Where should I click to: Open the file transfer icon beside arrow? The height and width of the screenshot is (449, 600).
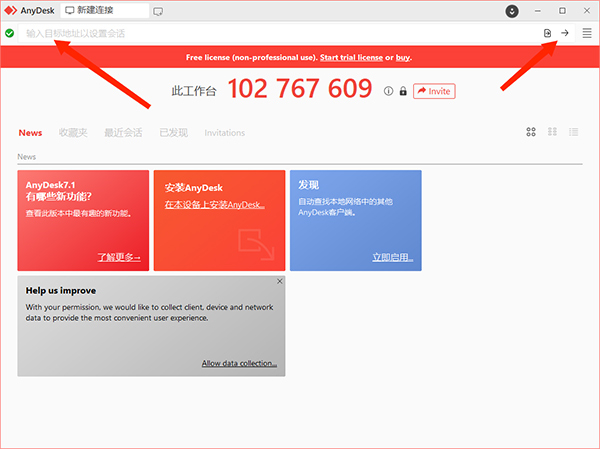coord(548,33)
